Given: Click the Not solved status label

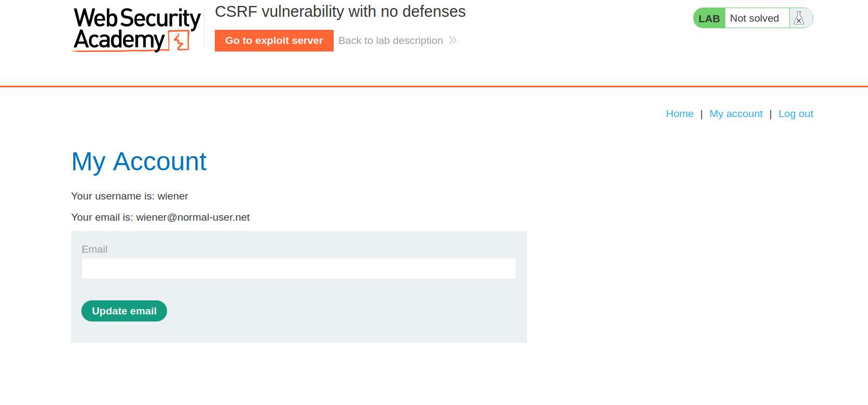Looking at the screenshot, I should 755,18.
